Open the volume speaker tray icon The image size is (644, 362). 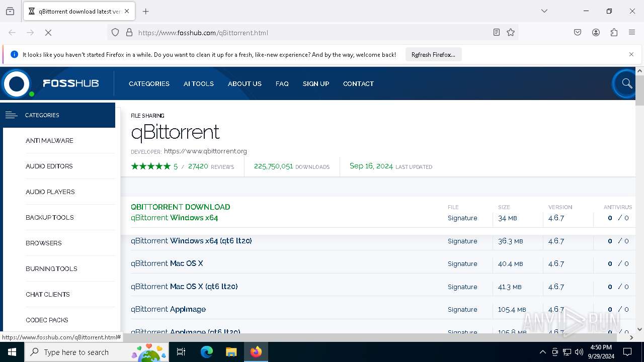[579, 352]
